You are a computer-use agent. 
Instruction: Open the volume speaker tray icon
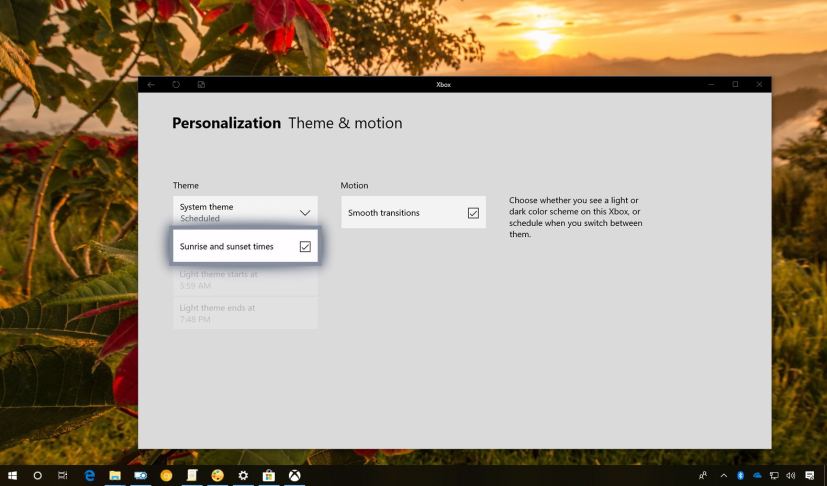791,475
